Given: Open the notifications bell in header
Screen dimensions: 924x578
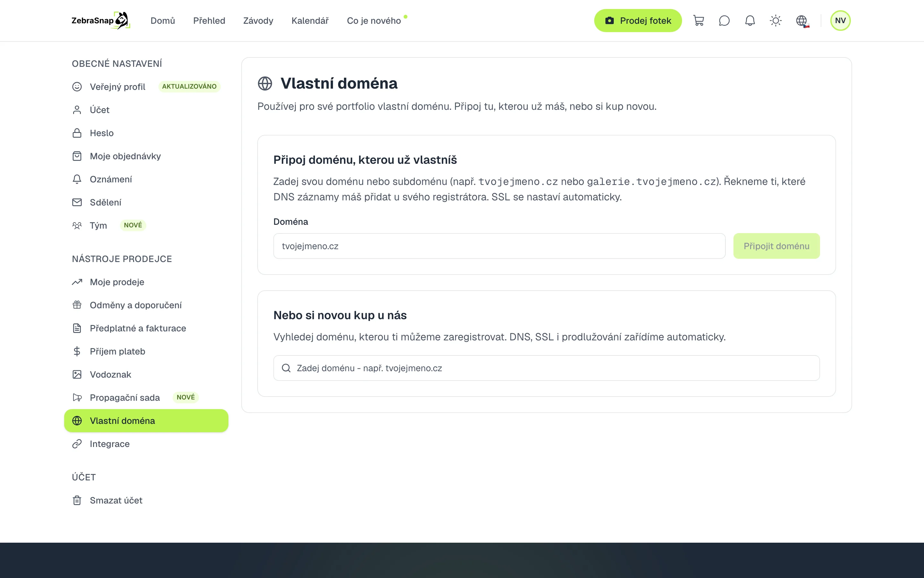Looking at the screenshot, I should [x=750, y=21].
